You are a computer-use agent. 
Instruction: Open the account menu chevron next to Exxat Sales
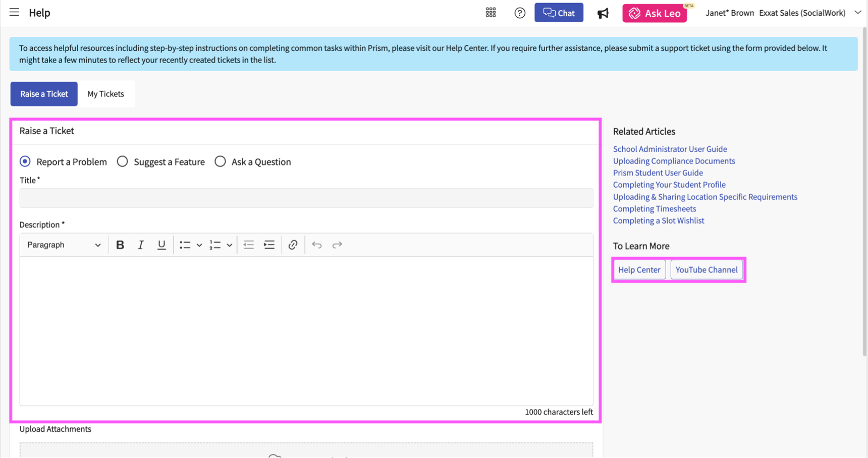[858, 12]
